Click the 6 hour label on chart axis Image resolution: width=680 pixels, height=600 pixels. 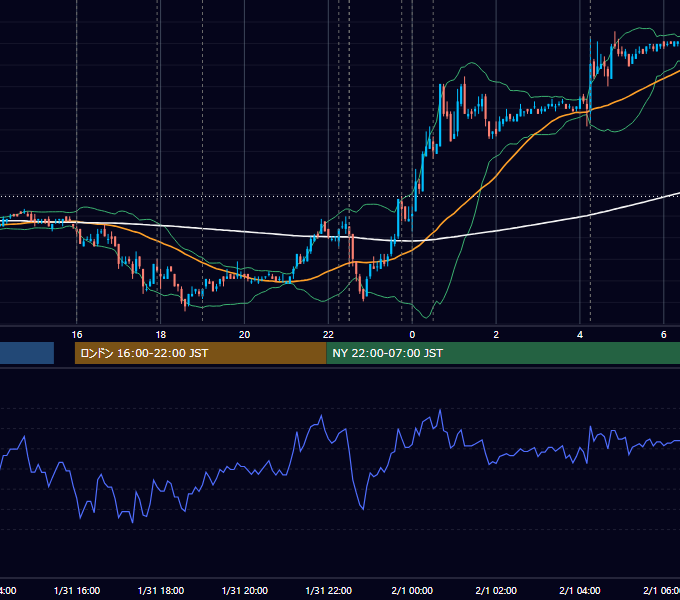664,335
